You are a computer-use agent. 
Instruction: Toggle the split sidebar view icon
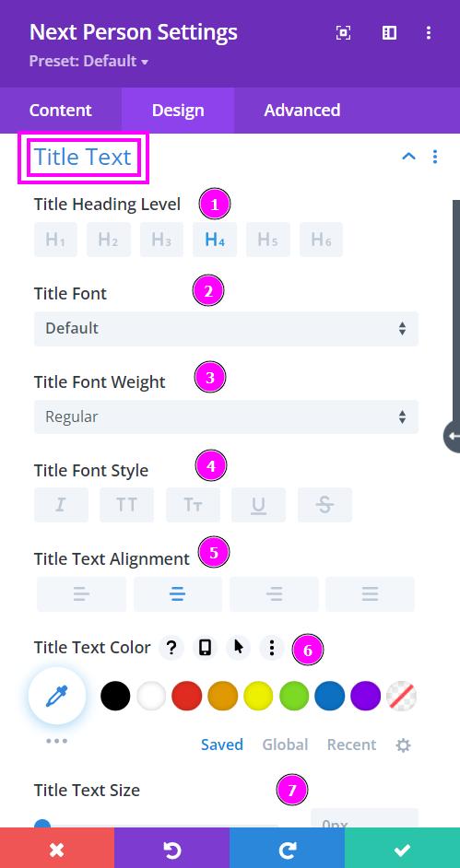click(x=389, y=33)
